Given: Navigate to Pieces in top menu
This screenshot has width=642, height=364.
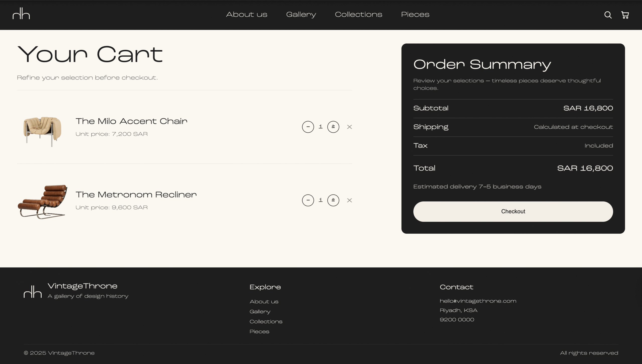Looking at the screenshot, I should [415, 15].
